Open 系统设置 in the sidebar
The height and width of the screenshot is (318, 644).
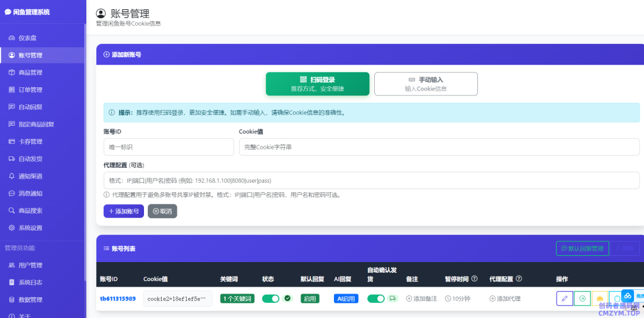pos(30,228)
